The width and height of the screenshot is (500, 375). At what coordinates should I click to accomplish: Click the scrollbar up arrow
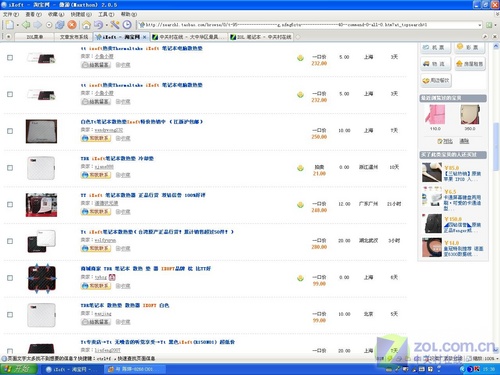point(496,47)
